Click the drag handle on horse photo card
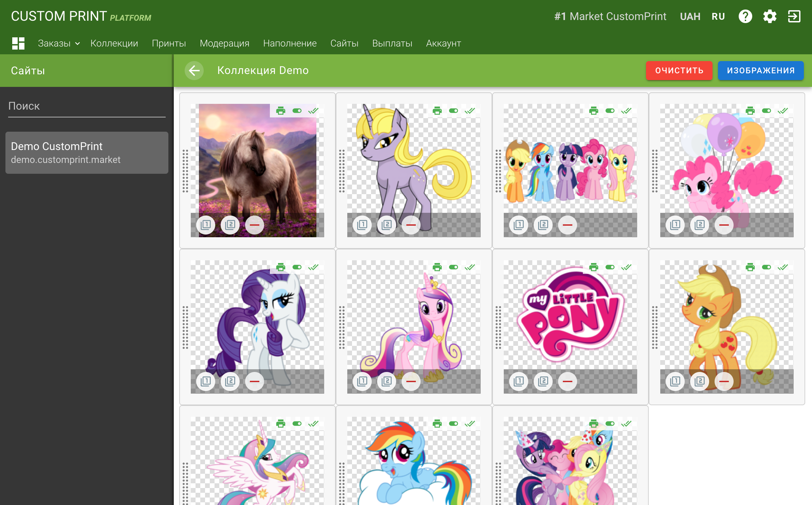Screen dimensions: 812x505 185,171
